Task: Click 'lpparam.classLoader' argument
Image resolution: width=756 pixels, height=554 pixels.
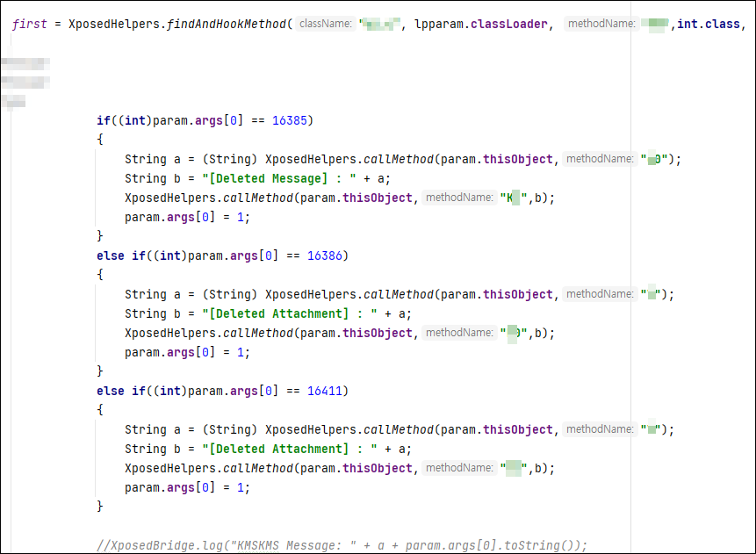Action: (480, 24)
